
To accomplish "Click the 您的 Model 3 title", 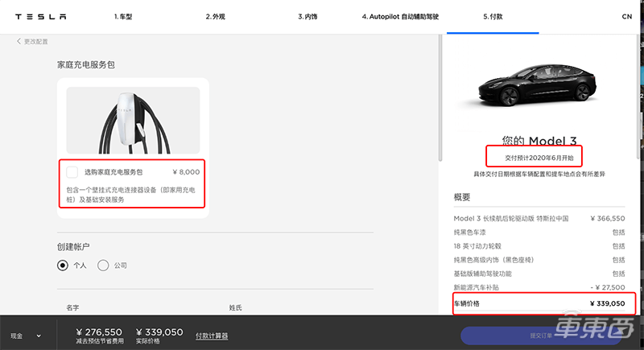I will (x=539, y=141).
